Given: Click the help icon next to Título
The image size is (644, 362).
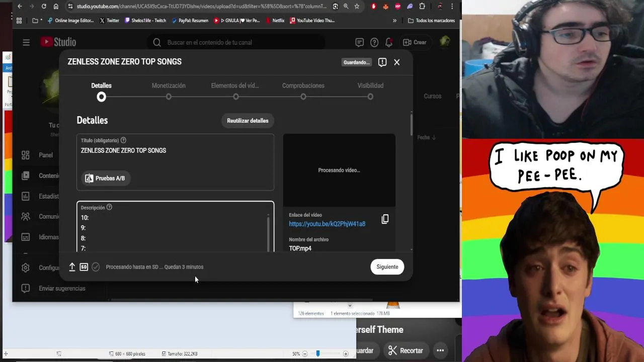Looking at the screenshot, I should (123, 140).
